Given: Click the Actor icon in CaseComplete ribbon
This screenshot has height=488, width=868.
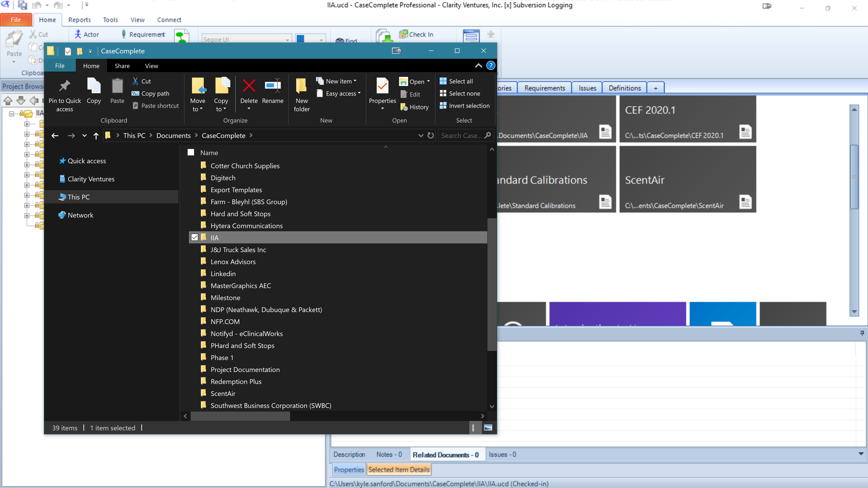Looking at the screenshot, I should pos(78,34).
